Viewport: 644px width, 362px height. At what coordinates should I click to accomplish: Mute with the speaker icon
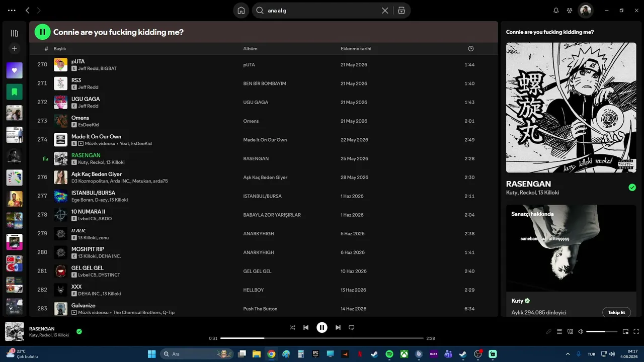581,331
